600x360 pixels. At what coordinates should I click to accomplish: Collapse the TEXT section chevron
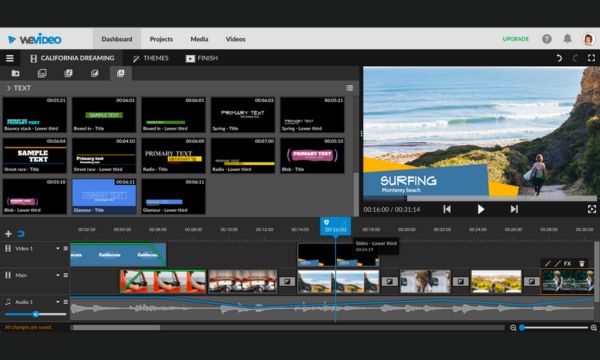pos(8,88)
